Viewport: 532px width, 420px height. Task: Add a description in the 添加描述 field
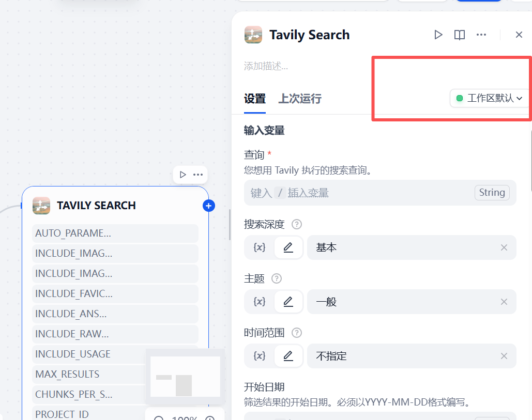click(266, 66)
